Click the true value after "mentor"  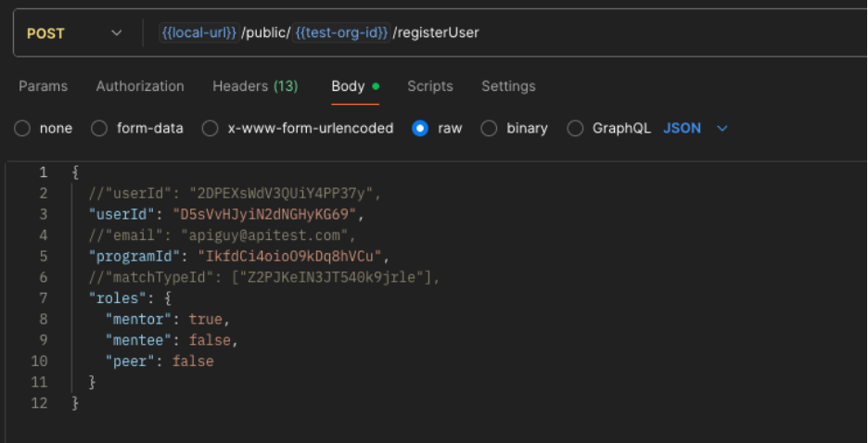coord(205,319)
